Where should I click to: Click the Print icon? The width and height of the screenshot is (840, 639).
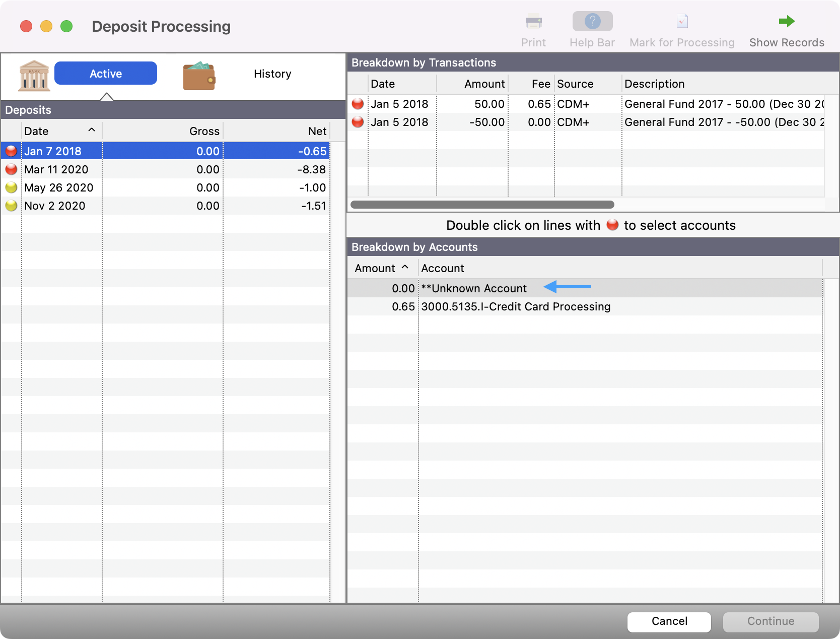(533, 22)
